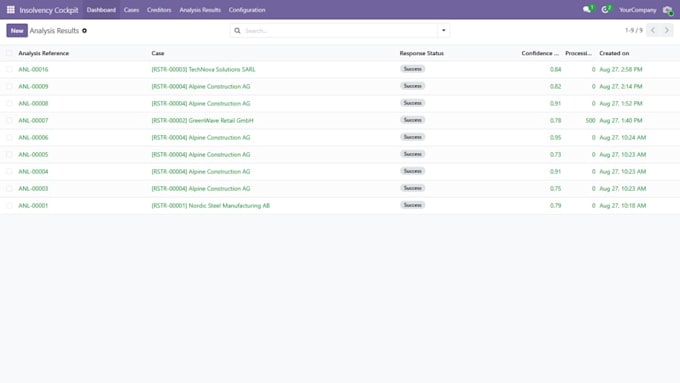680x383 pixels.
Task: Sort by Analysis Reference column header
Action: coord(44,53)
